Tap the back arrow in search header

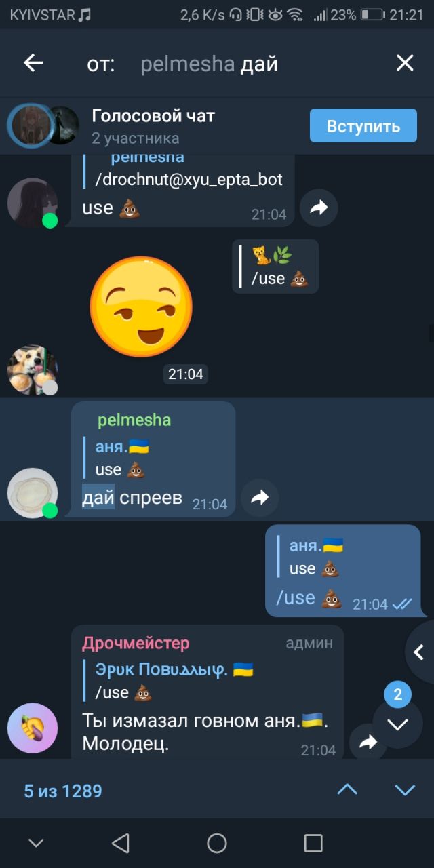click(33, 64)
